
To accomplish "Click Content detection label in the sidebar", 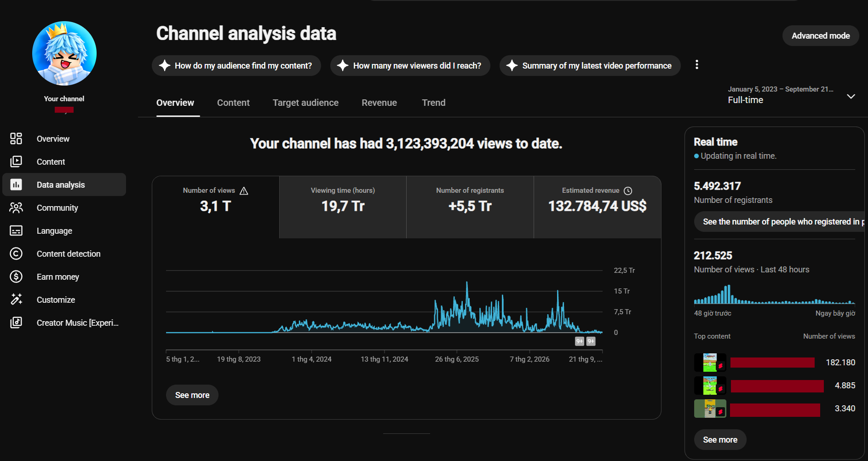I will [x=69, y=254].
